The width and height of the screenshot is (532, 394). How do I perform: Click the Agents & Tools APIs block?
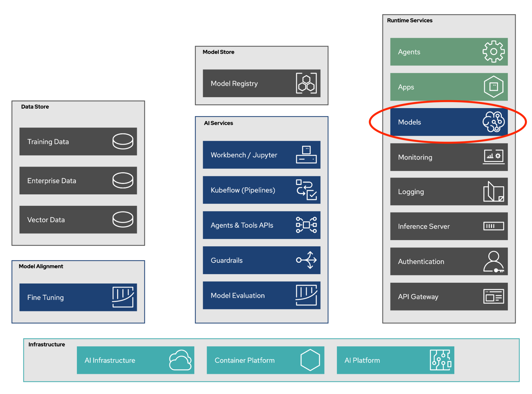tap(261, 225)
